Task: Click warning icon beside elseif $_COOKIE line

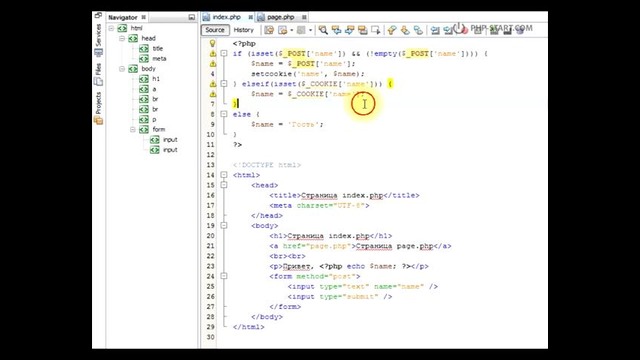Action: point(213,84)
